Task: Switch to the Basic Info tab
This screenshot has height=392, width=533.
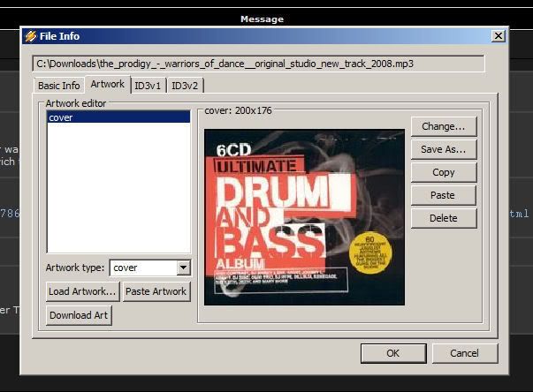Action: pos(59,86)
